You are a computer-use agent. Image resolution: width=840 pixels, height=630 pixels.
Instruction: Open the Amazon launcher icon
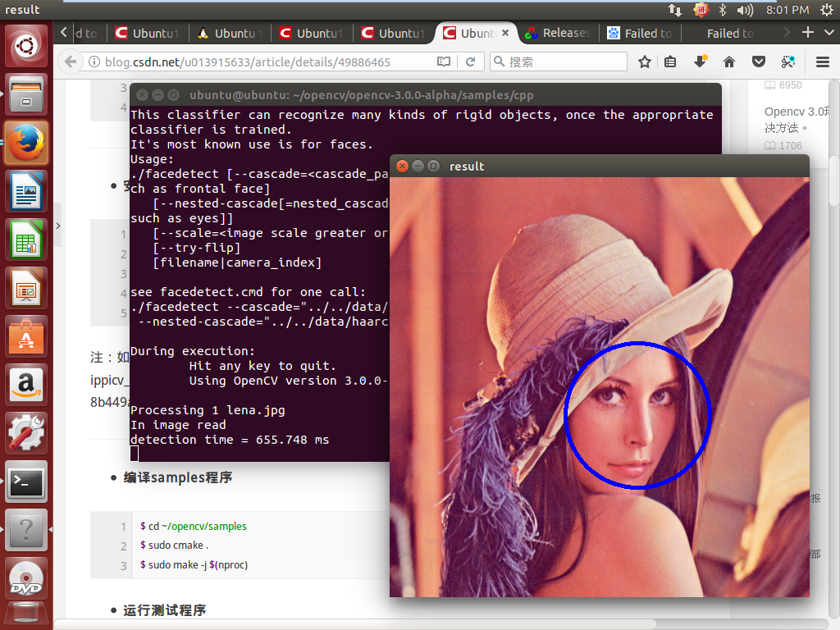tap(26, 384)
